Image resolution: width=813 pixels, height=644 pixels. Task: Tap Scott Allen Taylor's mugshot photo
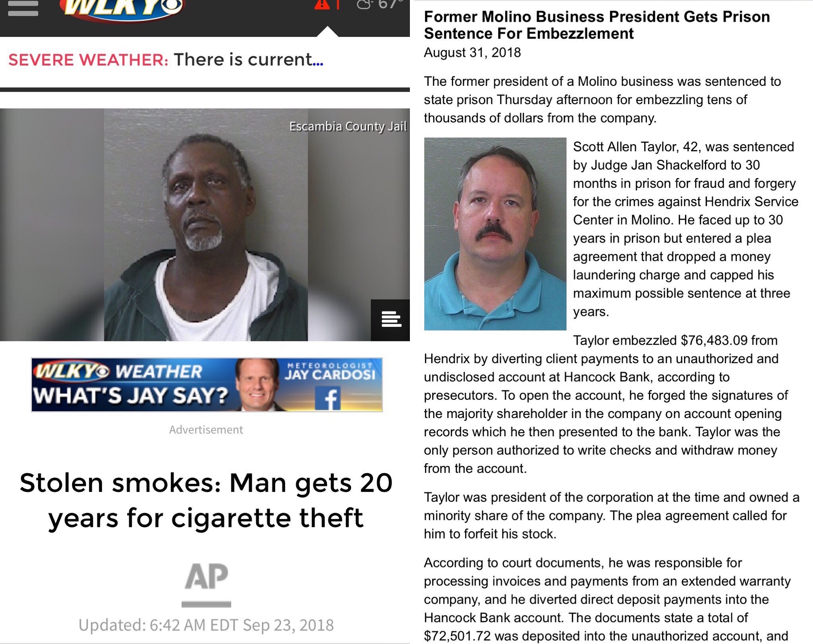(495, 234)
